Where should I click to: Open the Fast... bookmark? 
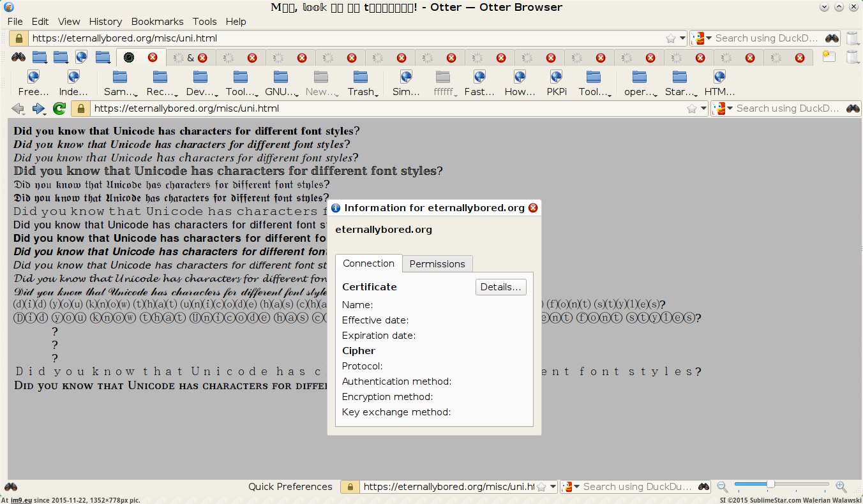(x=479, y=84)
